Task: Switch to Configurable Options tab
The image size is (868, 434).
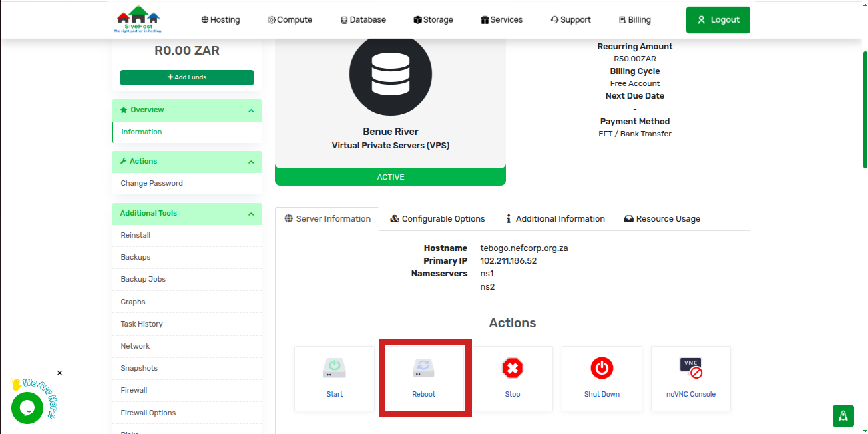Action: click(438, 219)
